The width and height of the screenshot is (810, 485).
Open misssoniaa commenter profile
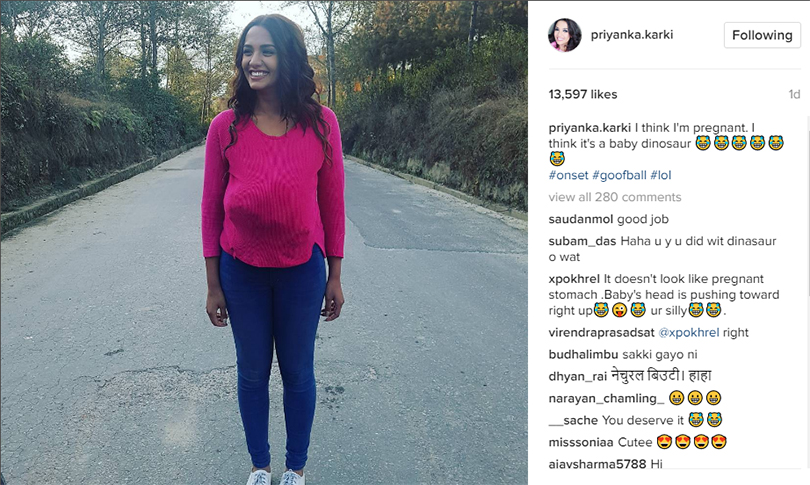tap(581, 442)
